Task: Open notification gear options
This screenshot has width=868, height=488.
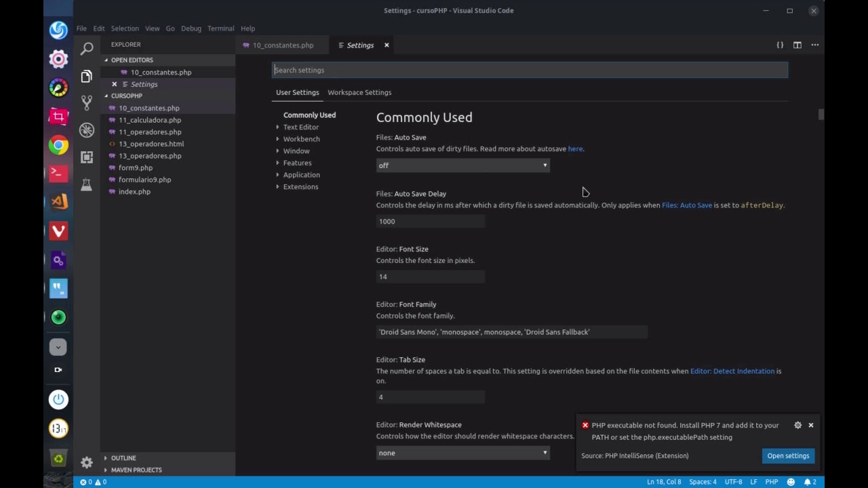Action: (797, 425)
